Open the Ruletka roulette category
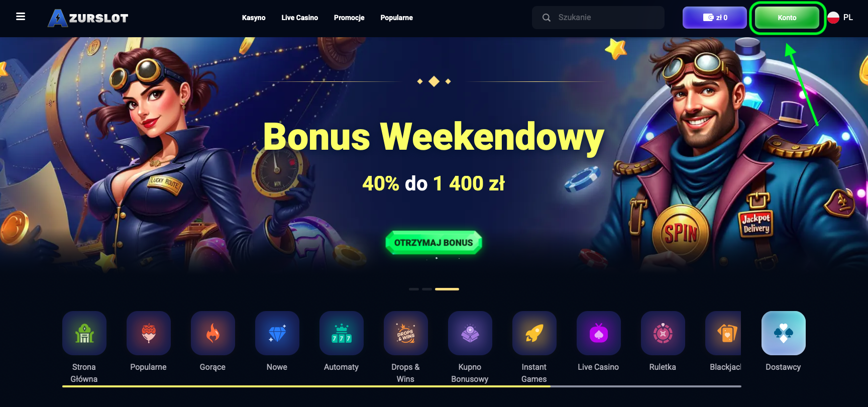The width and height of the screenshot is (868, 407). [x=663, y=333]
